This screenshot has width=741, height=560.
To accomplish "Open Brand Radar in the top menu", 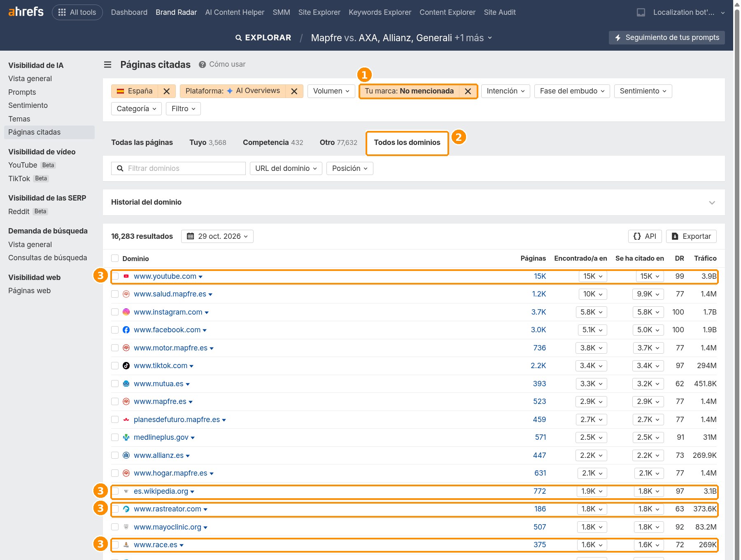I will 176,12.
